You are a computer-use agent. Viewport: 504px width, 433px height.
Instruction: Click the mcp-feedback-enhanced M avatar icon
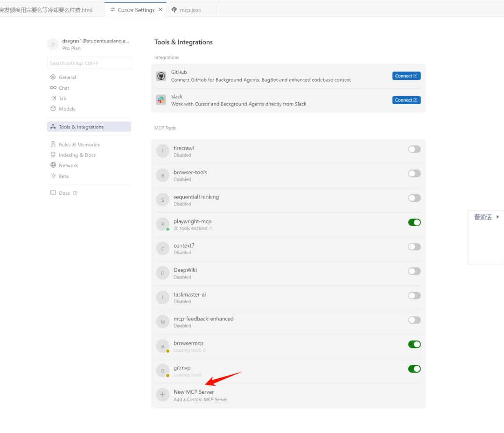coord(163,322)
